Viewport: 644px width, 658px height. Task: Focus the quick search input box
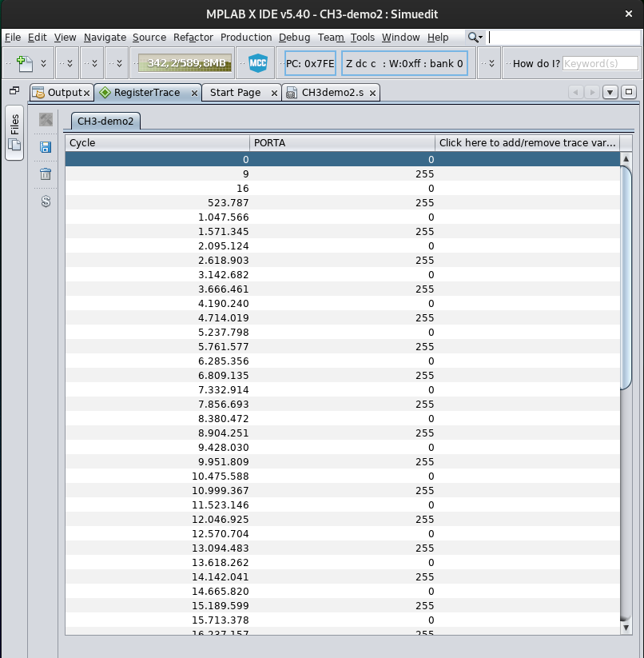coord(564,38)
